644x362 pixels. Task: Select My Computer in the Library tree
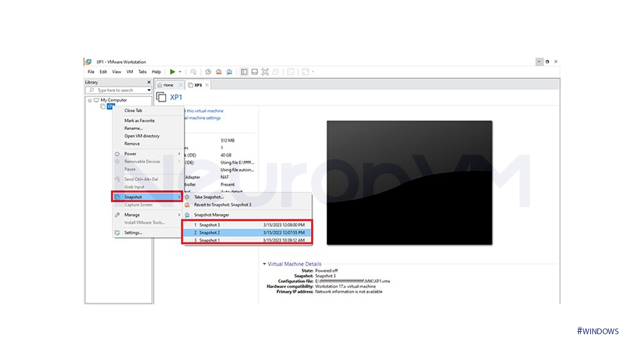[x=114, y=100]
